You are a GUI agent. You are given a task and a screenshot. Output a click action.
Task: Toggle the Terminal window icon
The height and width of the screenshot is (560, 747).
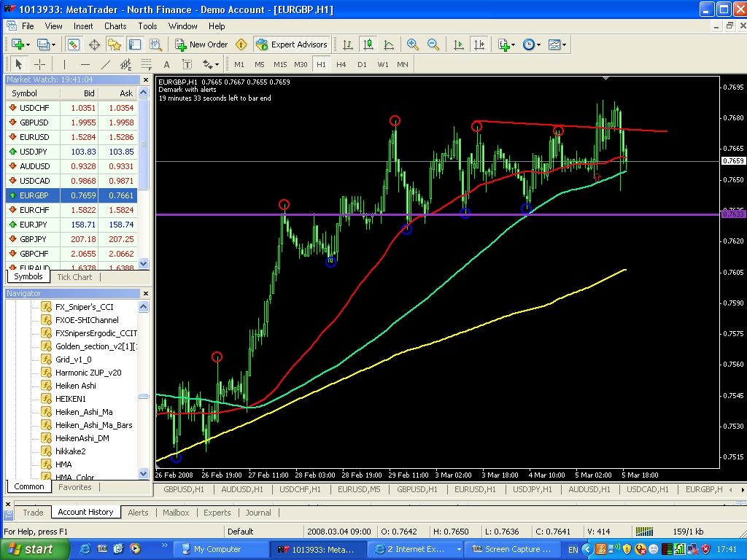pos(135,44)
